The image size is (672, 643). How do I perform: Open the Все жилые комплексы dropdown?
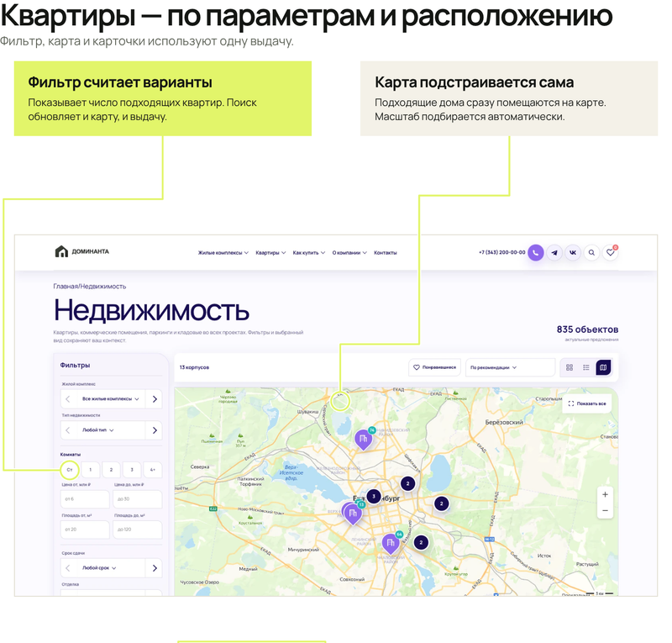tap(111, 399)
